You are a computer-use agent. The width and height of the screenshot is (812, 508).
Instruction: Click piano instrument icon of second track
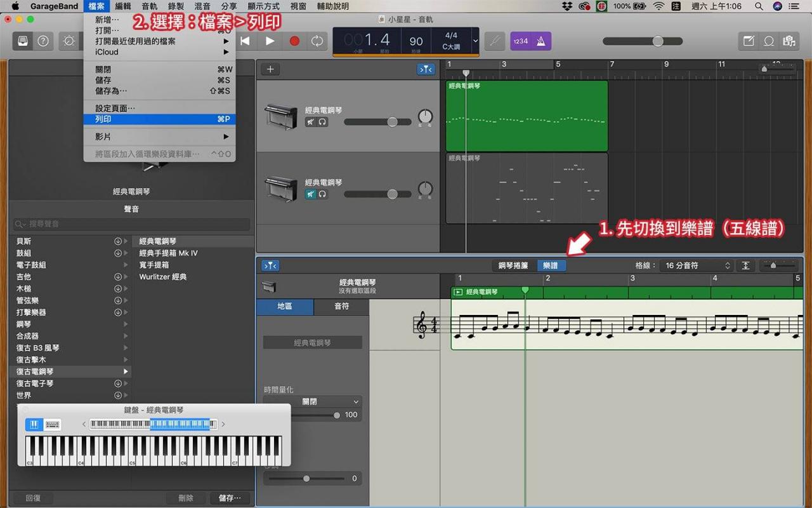[280, 189]
